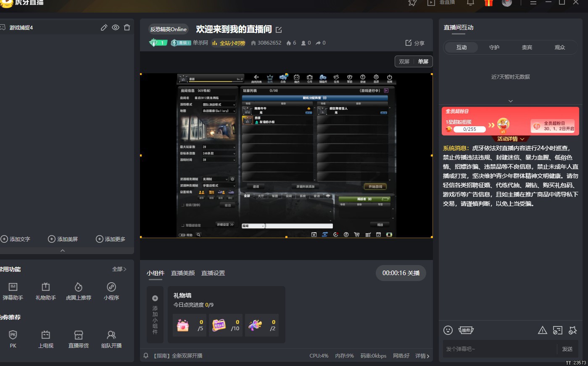Viewport: 588px width, 366px height.
Task: Edit the stream title 欢迎来到我的直播间
Action: click(279, 29)
